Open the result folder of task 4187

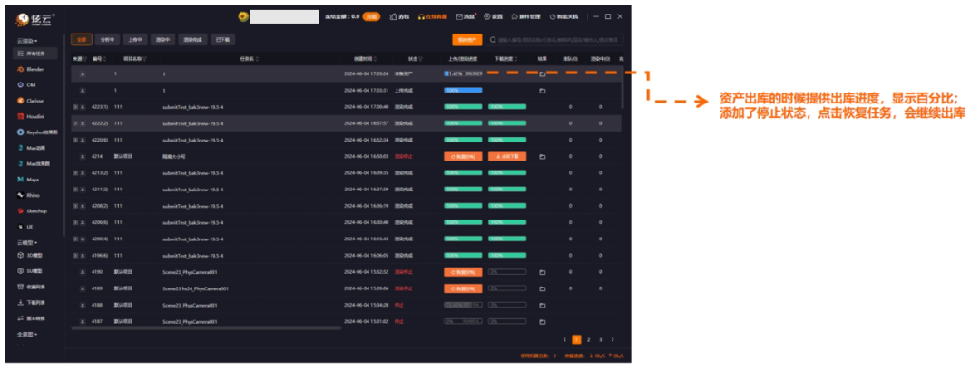point(543,322)
